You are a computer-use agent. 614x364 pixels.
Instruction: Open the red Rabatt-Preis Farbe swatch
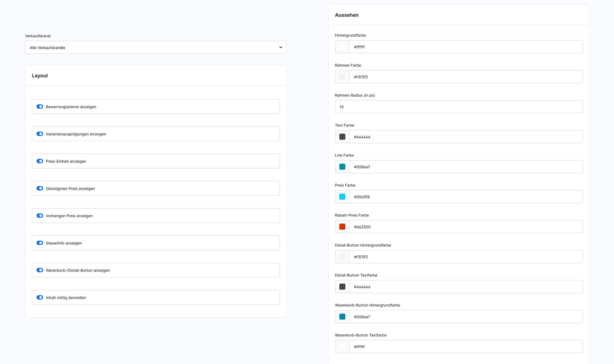pos(342,226)
